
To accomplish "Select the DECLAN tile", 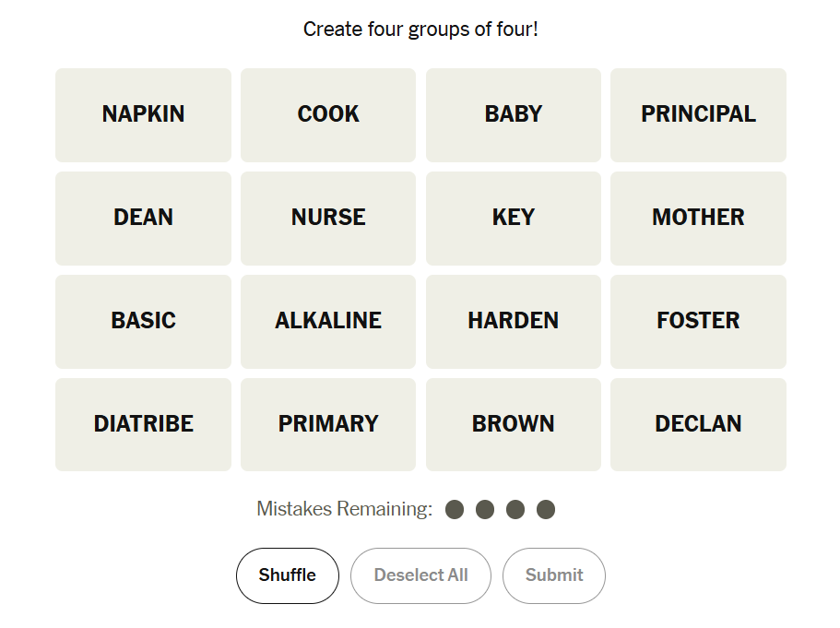I will click(x=698, y=424).
